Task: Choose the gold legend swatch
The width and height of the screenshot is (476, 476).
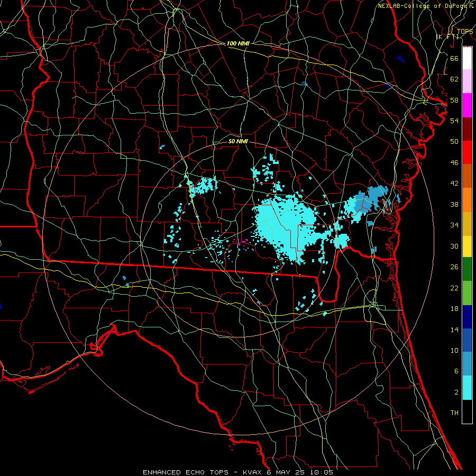Action: (x=467, y=224)
